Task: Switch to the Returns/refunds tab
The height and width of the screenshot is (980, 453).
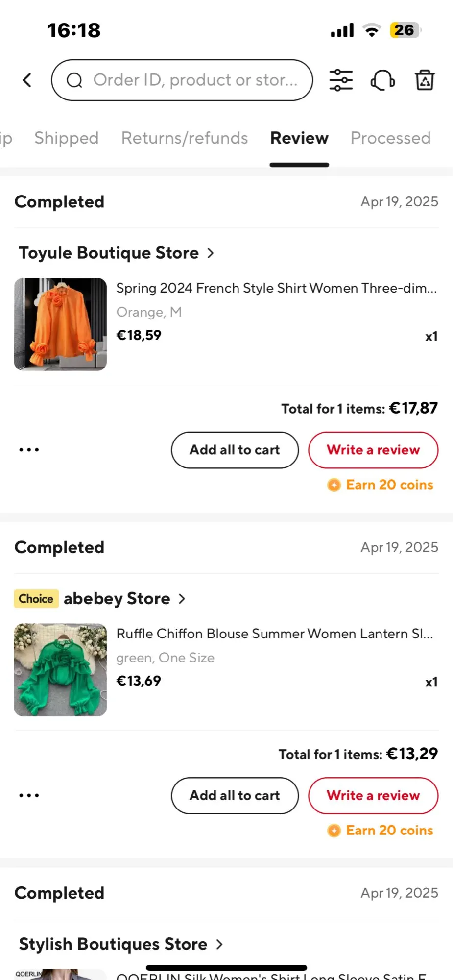Action: point(185,138)
